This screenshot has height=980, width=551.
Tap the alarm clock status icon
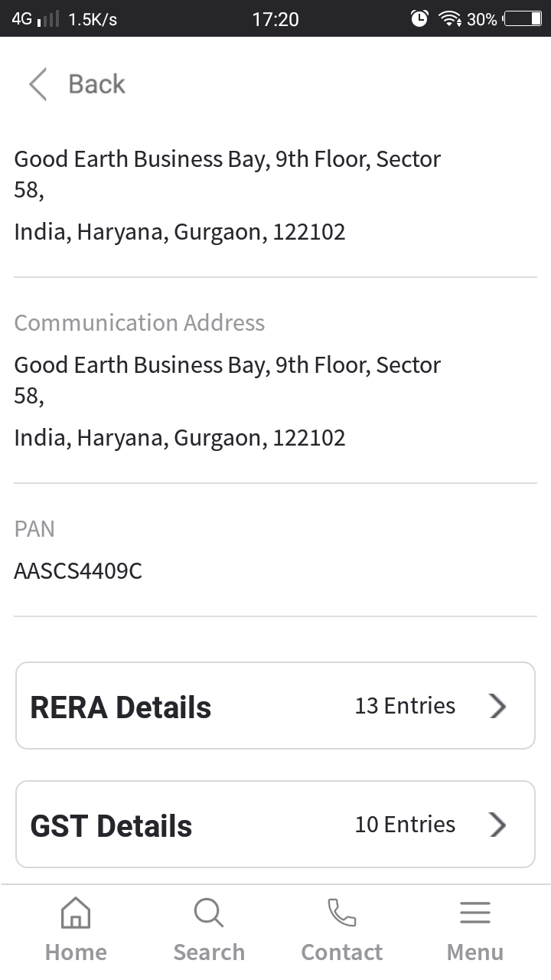tap(419, 19)
